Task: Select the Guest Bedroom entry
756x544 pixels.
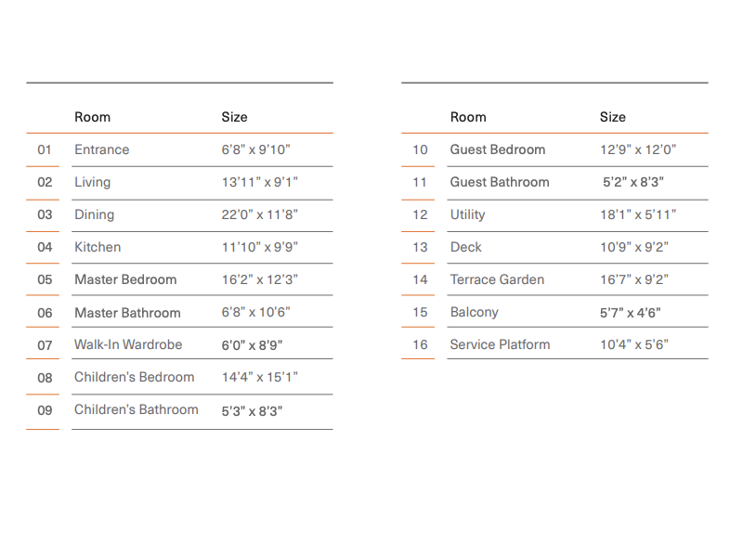Action: click(x=497, y=149)
